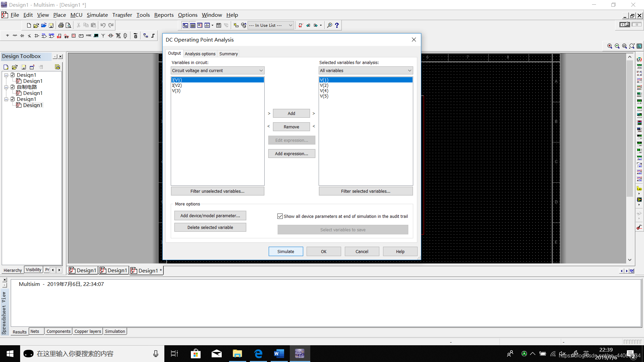
Task: Close the Design Toolbox panel
Action: (x=61, y=57)
